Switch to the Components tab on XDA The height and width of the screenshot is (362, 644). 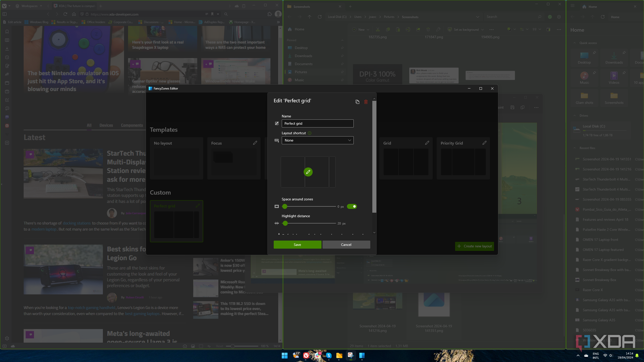(x=132, y=125)
